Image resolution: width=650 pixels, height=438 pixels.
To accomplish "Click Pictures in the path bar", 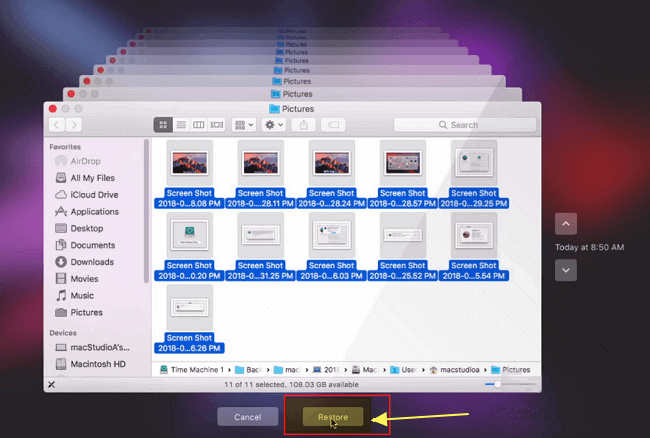I will click(x=511, y=370).
